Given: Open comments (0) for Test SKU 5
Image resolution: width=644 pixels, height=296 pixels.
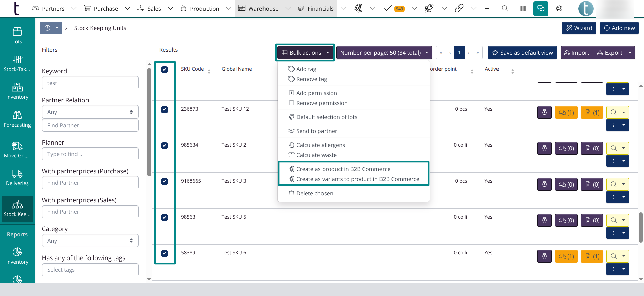Looking at the screenshot, I should 567,220.
